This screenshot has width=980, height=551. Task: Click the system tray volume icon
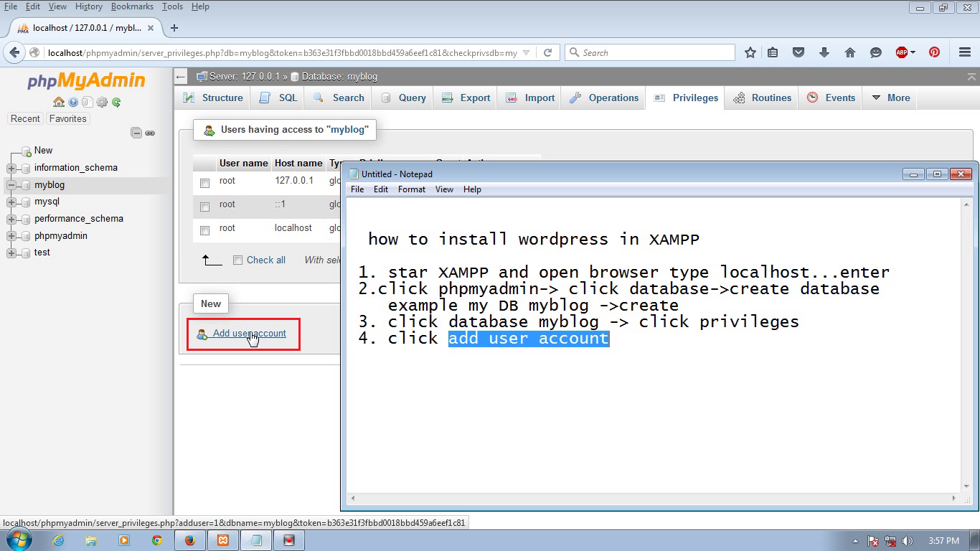pos(907,541)
